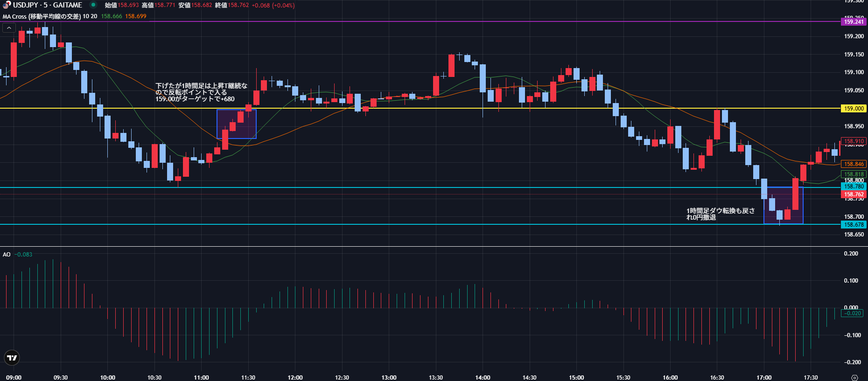The height and width of the screenshot is (381, 868).
Task: Click the red 158.762 current price label
Action: pos(854,194)
